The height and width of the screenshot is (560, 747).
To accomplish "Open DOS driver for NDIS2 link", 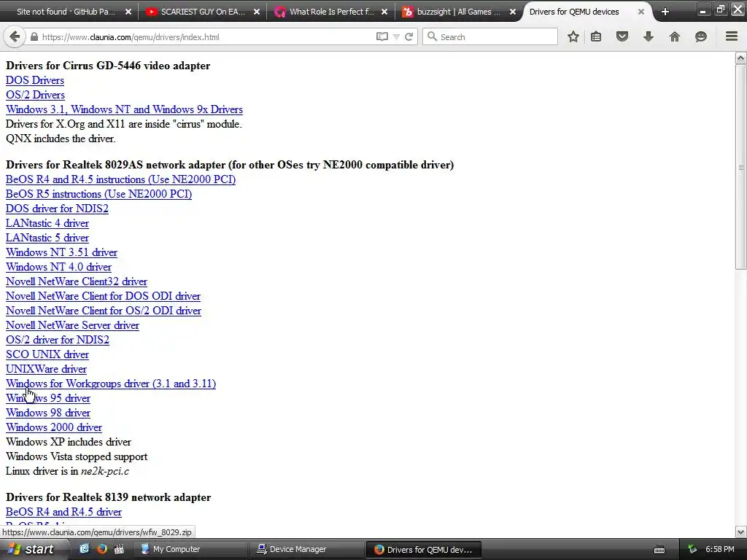I will click(57, 209).
